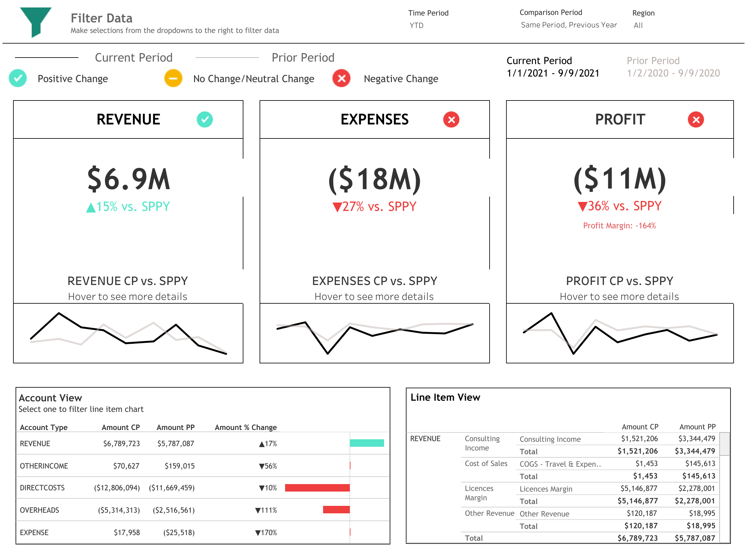Image resolution: width=747 pixels, height=560 pixels.
Task: Click the 56% OTHERINCOME change value
Action: (x=268, y=466)
